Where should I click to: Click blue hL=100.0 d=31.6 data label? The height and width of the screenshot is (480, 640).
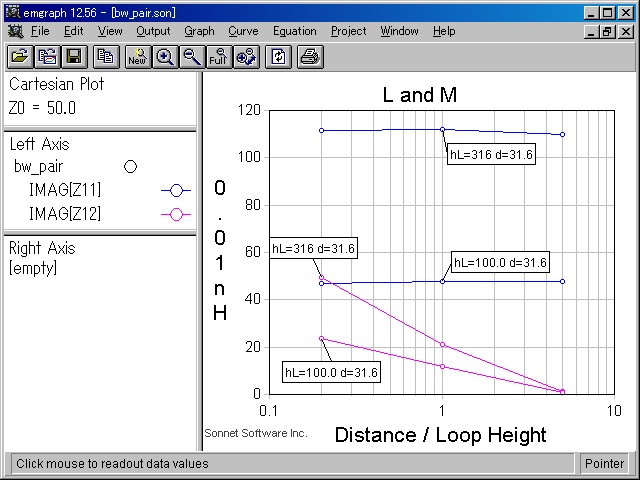tap(500, 262)
